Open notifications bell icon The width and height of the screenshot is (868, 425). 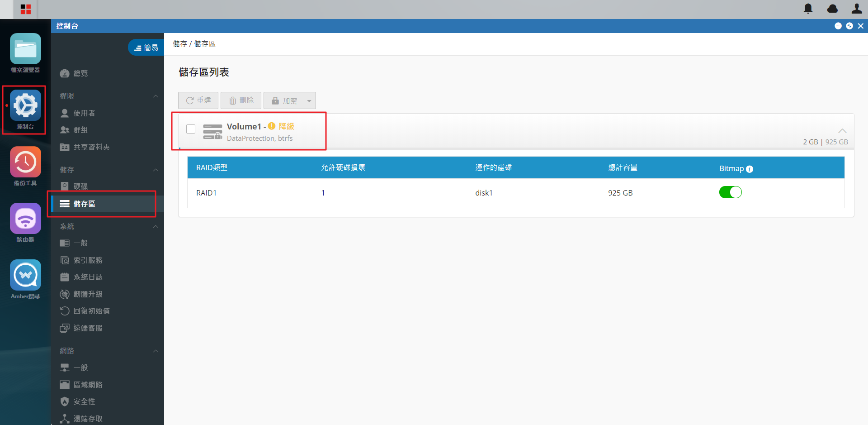pyautogui.click(x=808, y=9)
